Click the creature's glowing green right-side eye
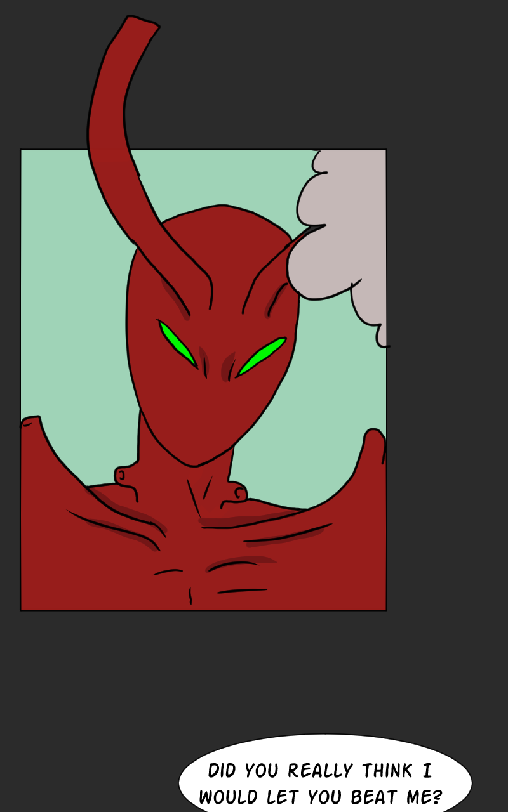This screenshot has height=812, width=508. pyautogui.click(x=262, y=357)
